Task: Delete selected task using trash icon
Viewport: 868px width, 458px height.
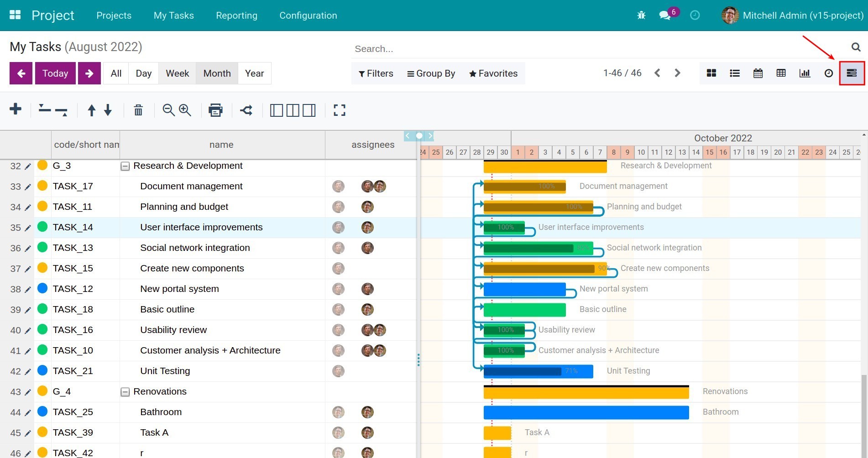Action: pos(138,110)
